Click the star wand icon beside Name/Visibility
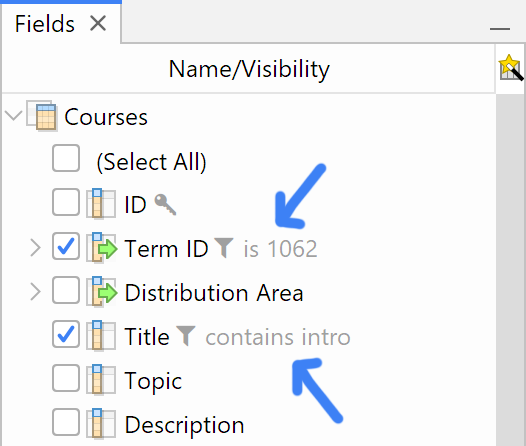Image resolution: width=526 pixels, height=446 pixels. click(510, 68)
